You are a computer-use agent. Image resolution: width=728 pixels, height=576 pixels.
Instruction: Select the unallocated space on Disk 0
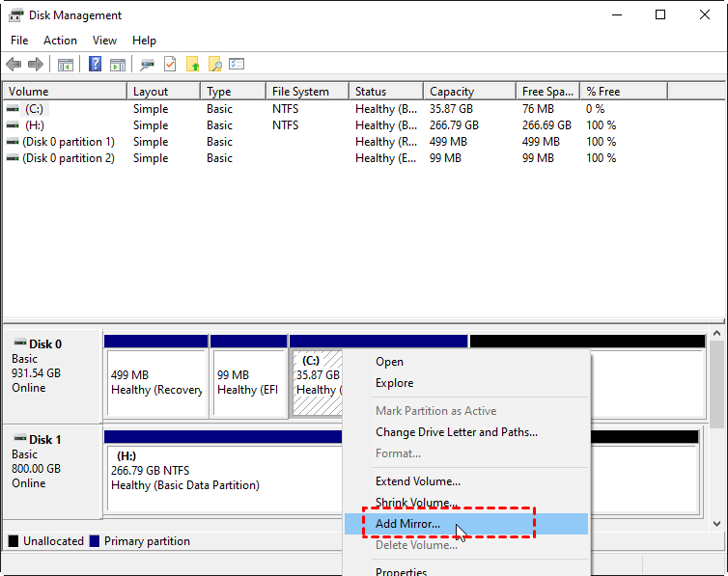click(648, 383)
